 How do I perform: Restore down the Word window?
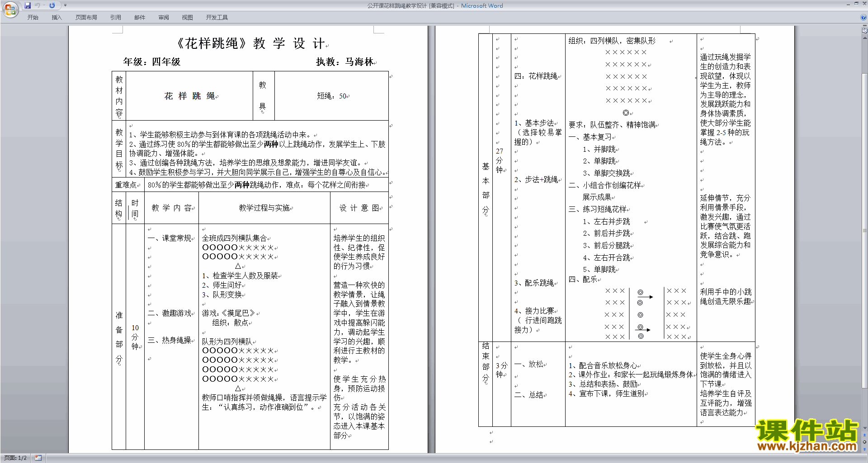(856, 4)
